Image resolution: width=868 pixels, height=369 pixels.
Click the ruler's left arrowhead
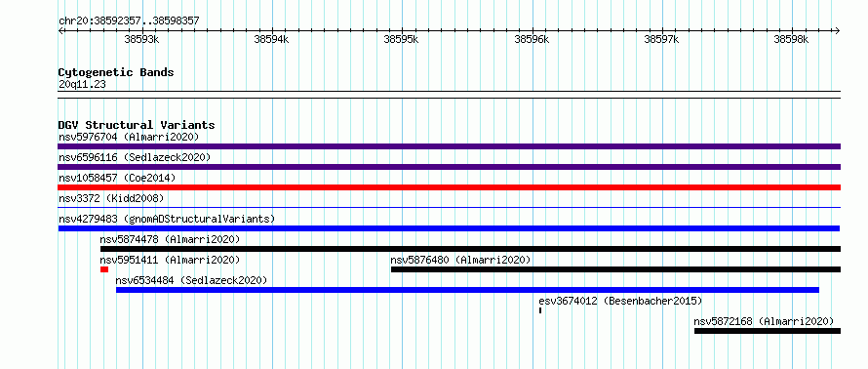coord(60,30)
